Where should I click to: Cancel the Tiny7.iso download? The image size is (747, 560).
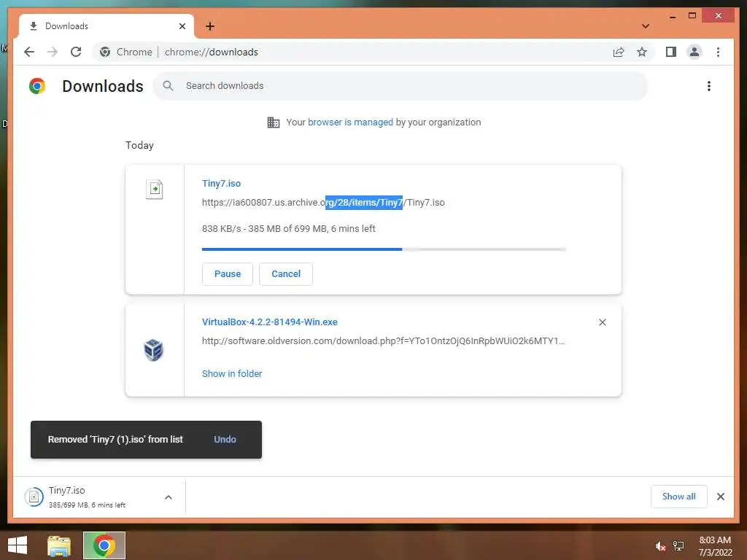point(286,274)
